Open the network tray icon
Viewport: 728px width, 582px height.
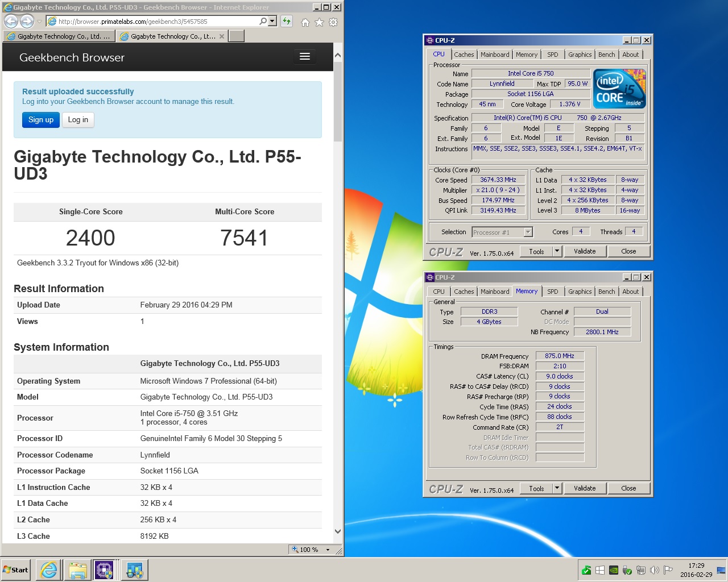click(641, 570)
